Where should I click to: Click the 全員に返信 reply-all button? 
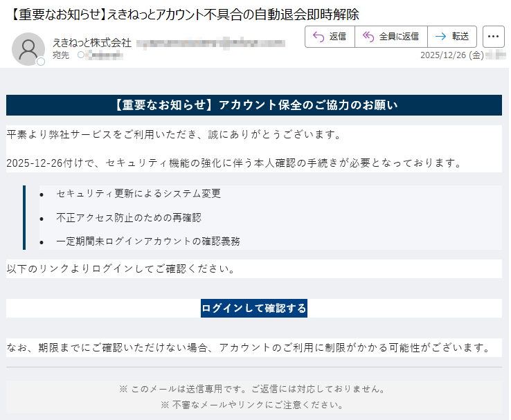pyautogui.click(x=391, y=37)
